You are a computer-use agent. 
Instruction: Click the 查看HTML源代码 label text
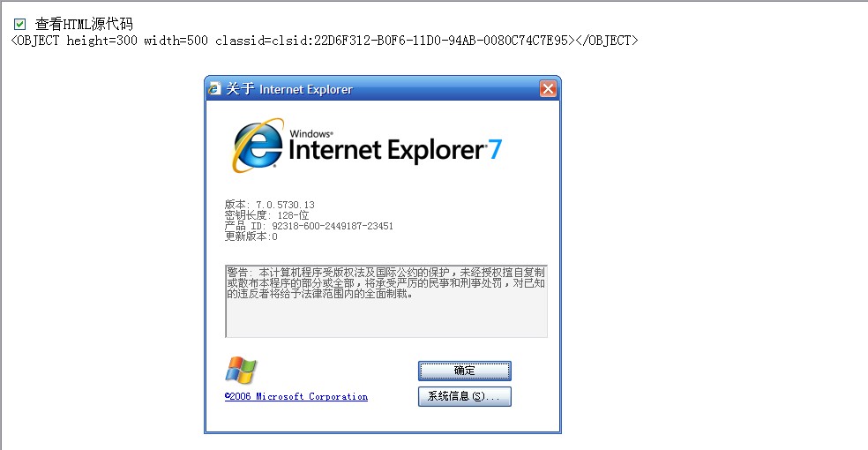84,24
